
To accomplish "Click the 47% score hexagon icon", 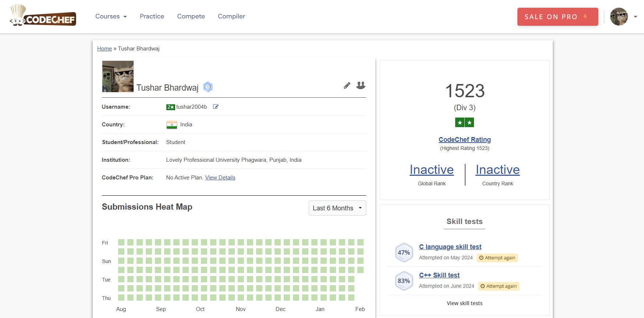I will pyautogui.click(x=404, y=252).
